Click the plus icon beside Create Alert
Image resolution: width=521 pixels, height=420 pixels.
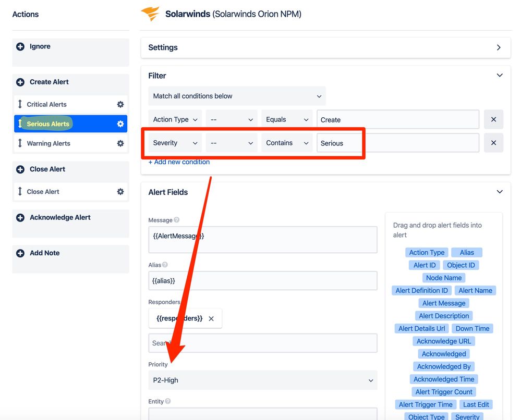click(x=20, y=82)
